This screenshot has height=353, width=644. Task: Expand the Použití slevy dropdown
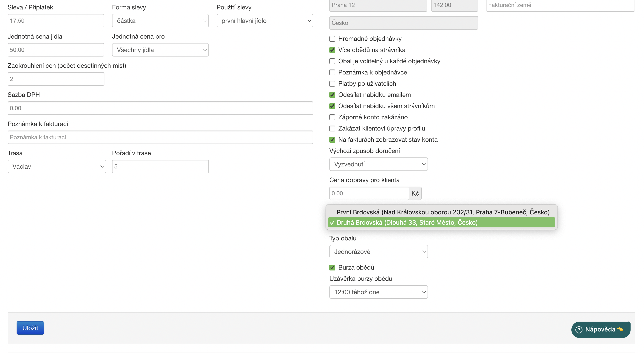[265, 21]
